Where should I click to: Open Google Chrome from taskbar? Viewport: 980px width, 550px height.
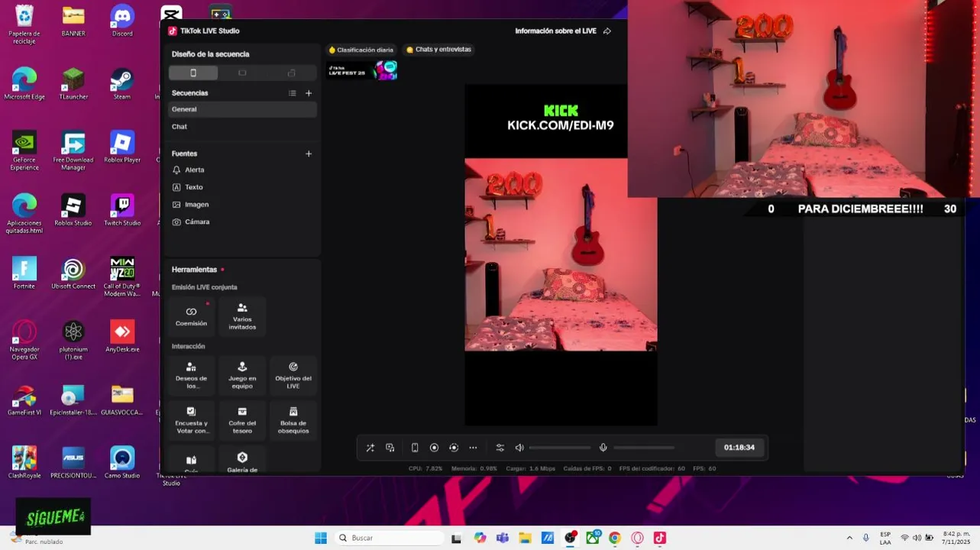pyautogui.click(x=615, y=538)
